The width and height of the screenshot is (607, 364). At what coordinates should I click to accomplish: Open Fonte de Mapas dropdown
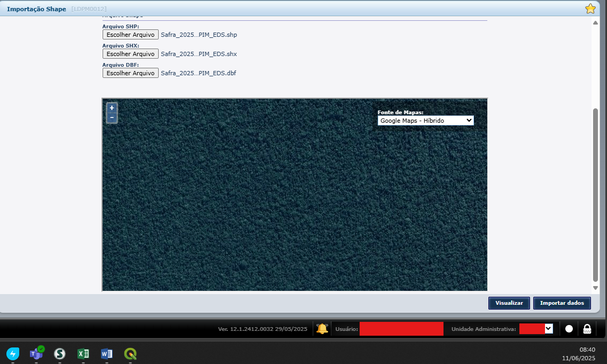coord(425,121)
